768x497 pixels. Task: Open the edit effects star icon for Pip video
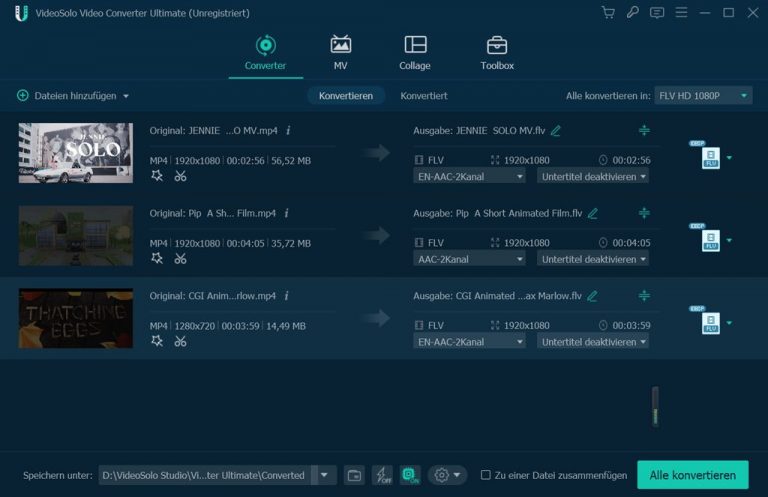(157, 259)
